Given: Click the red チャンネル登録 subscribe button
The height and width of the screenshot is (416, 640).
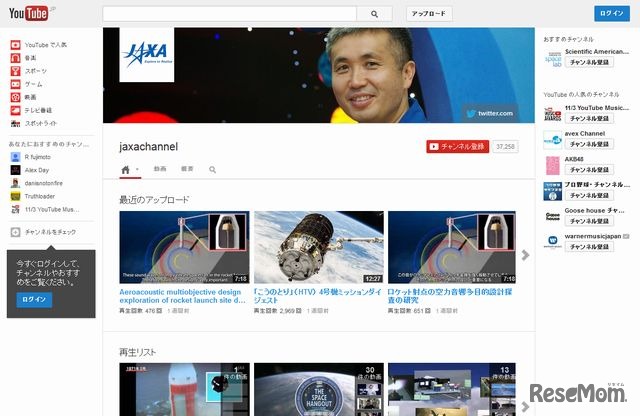Looking at the screenshot, I should pos(458,147).
